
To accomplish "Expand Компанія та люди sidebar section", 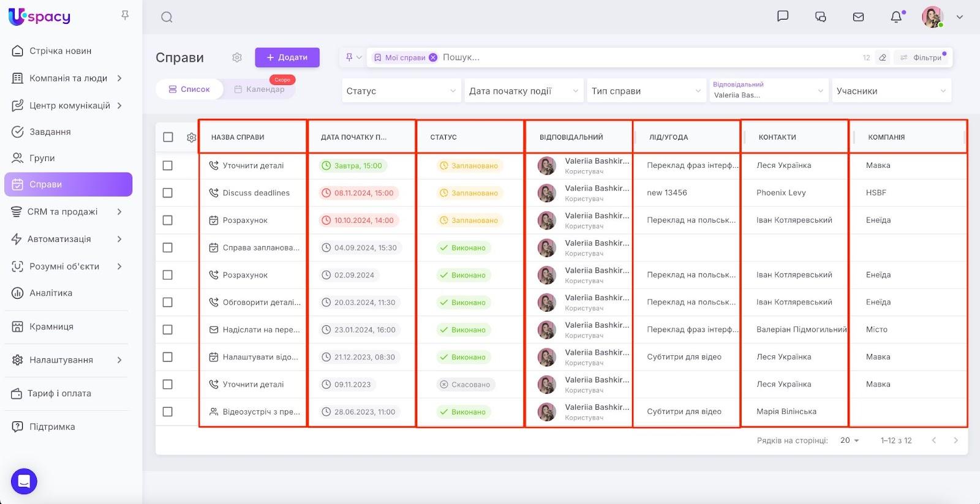I will coord(119,78).
